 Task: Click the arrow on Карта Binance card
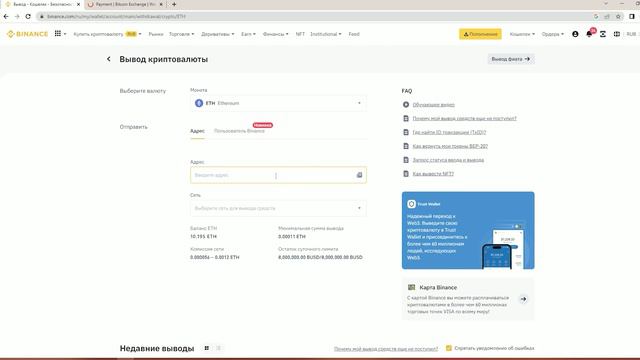523,299
